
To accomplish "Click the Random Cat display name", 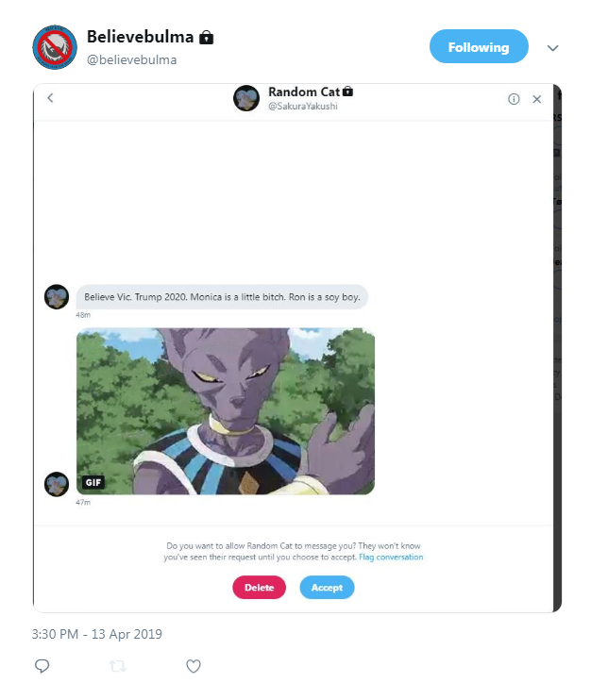I will coord(304,92).
